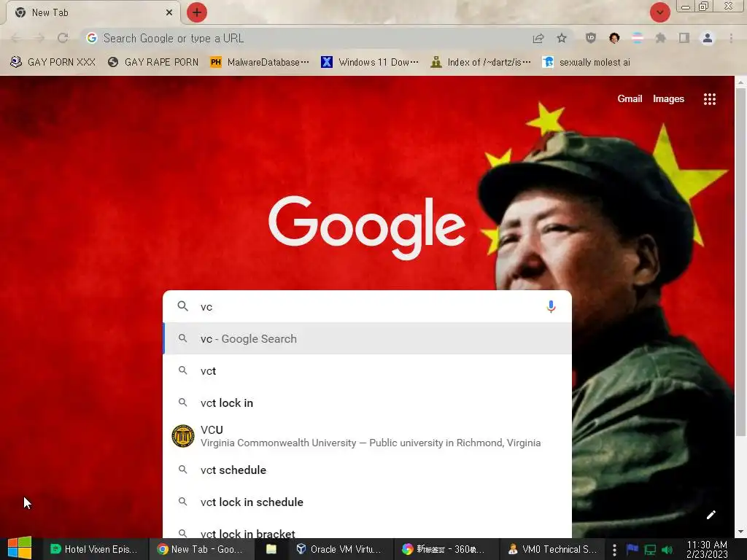The image size is (747, 560).
Task: Select the vct schedule suggestion
Action: click(367, 470)
